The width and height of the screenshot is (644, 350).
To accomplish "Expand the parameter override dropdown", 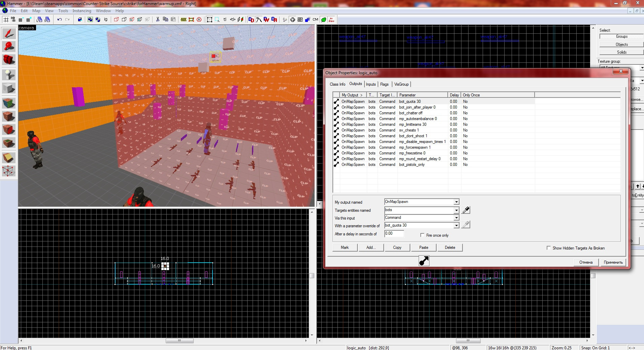I will 456,226.
